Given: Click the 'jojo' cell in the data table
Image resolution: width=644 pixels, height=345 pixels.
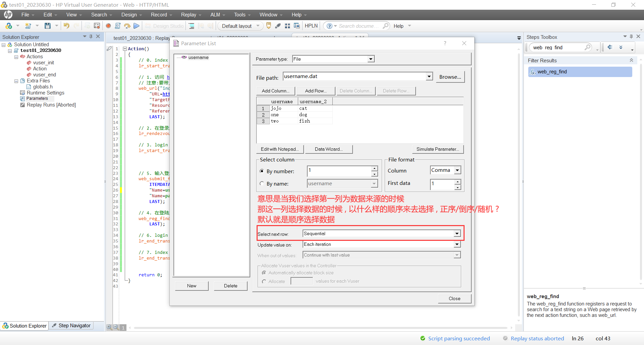Looking at the screenshot, I should tap(284, 108).
